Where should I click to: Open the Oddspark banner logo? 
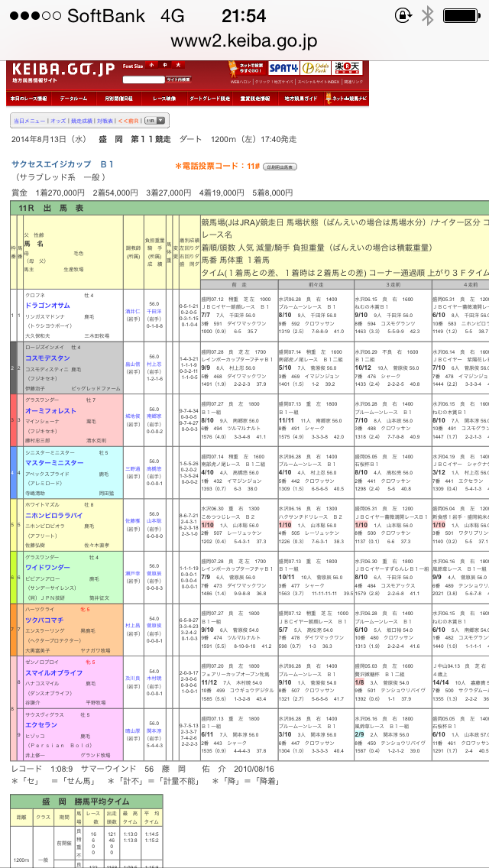(314, 68)
